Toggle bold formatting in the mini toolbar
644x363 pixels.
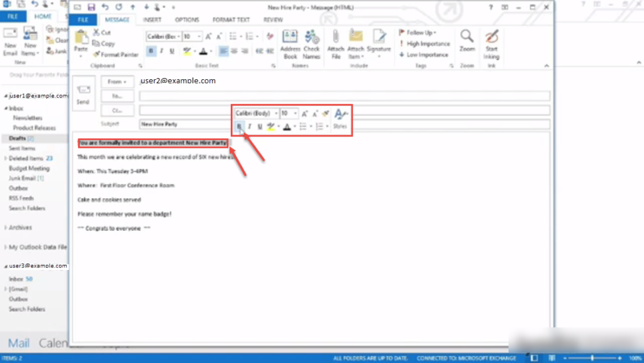pyautogui.click(x=239, y=126)
